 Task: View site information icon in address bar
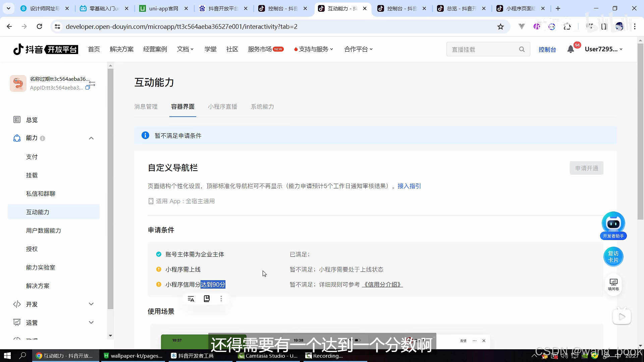point(57,26)
